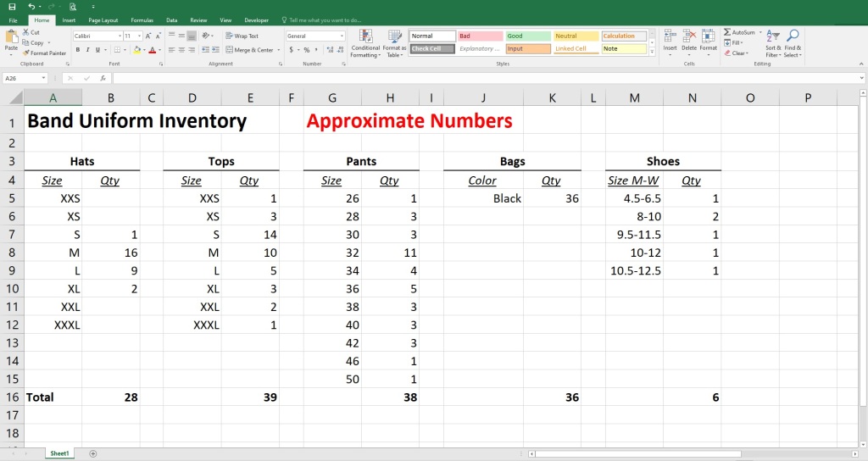The width and height of the screenshot is (868, 461).
Task: Click the Fill Color paint bucket
Action: point(136,50)
